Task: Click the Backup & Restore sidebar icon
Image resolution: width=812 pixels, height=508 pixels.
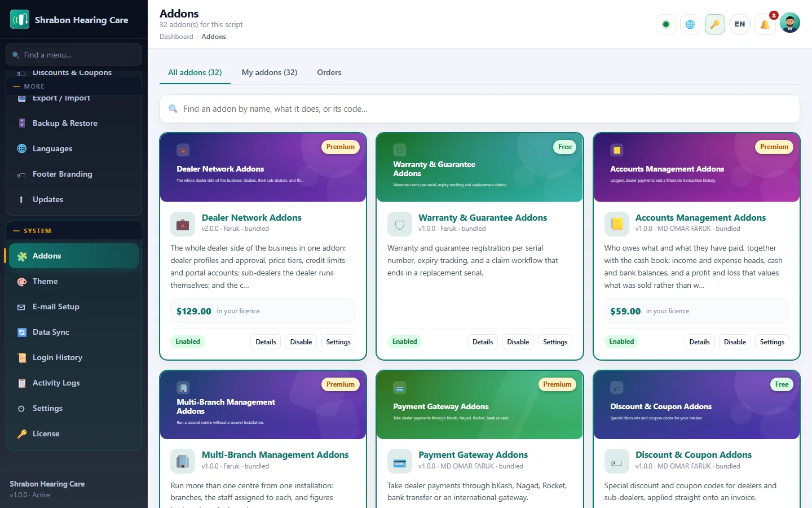Action: pos(22,123)
